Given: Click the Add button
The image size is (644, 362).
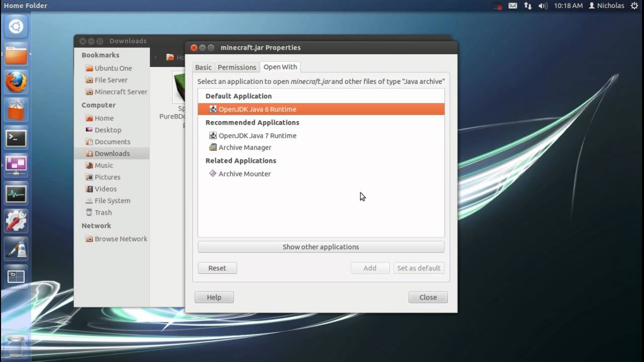Looking at the screenshot, I should (x=370, y=268).
